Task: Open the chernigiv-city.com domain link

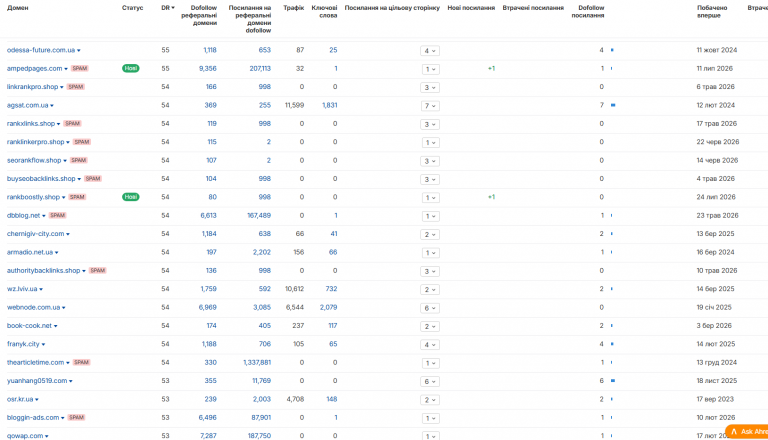Action: click(x=35, y=234)
